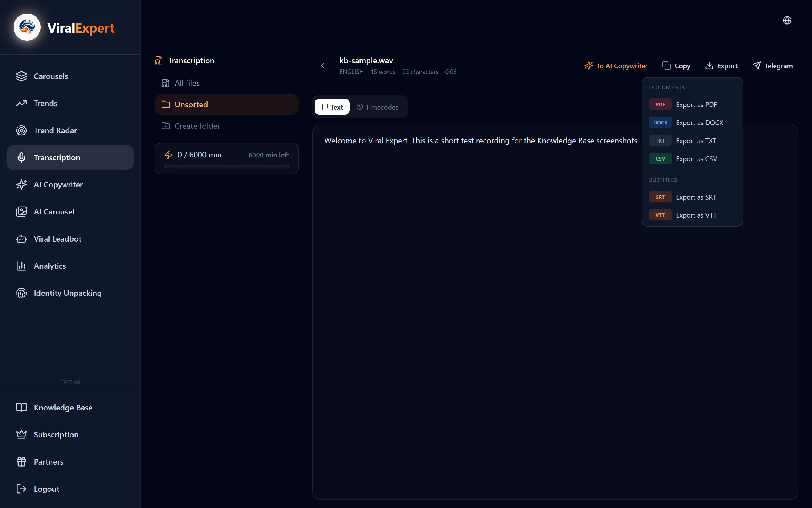
Task: Click the ViralExpert logo icon
Action: (x=27, y=27)
